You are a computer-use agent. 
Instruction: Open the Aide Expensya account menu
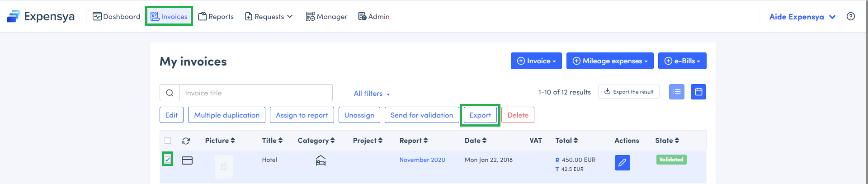(802, 17)
